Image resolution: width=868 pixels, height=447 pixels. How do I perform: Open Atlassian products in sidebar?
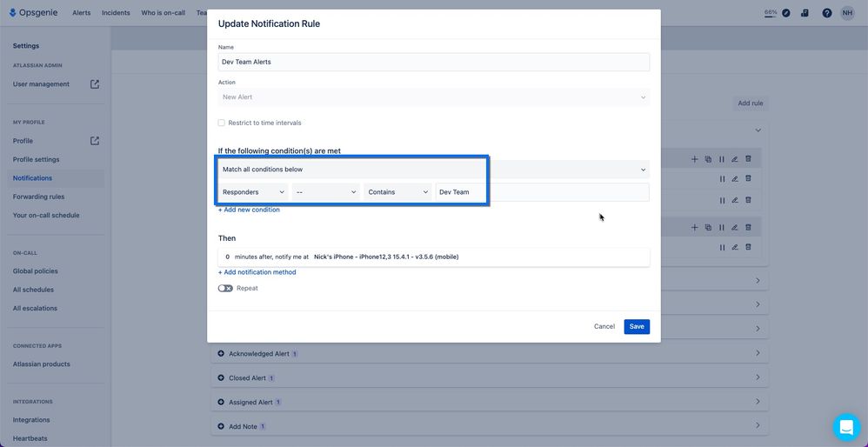click(x=42, y=364)
